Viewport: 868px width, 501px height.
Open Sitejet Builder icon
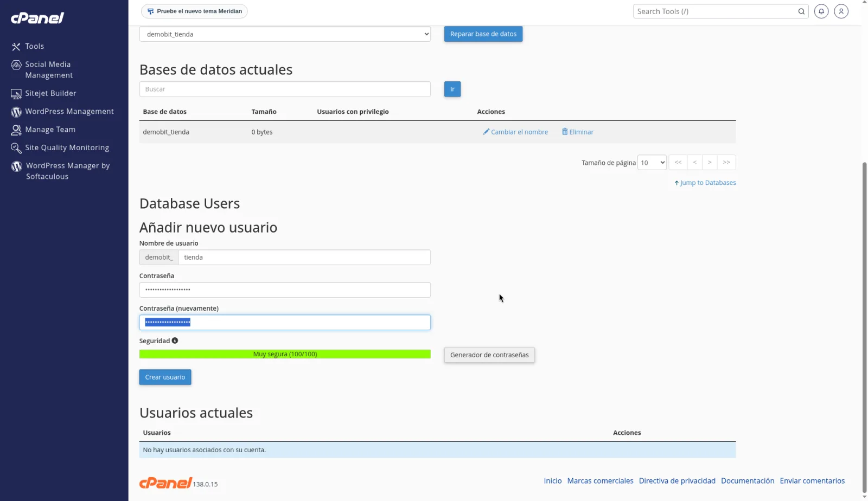click(x=16, y=94)
